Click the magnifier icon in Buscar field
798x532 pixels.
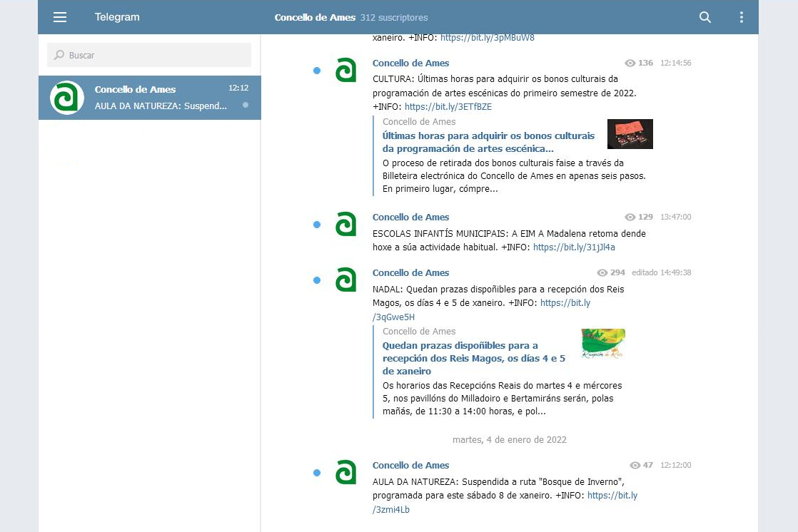point(59,55)
